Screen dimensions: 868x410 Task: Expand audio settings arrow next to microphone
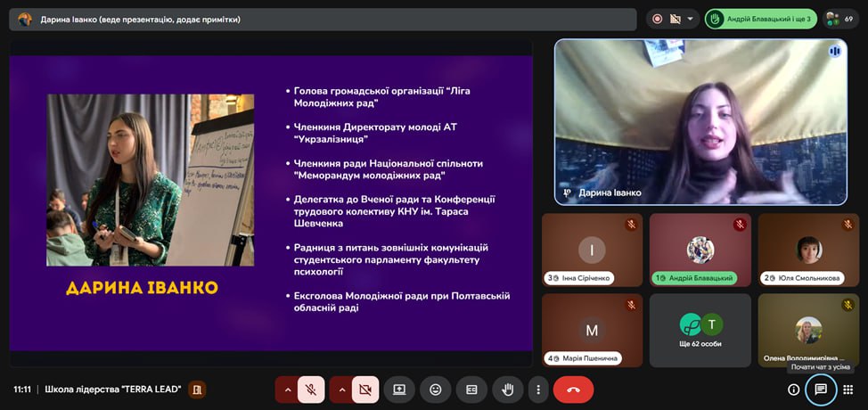pos(287,389)
